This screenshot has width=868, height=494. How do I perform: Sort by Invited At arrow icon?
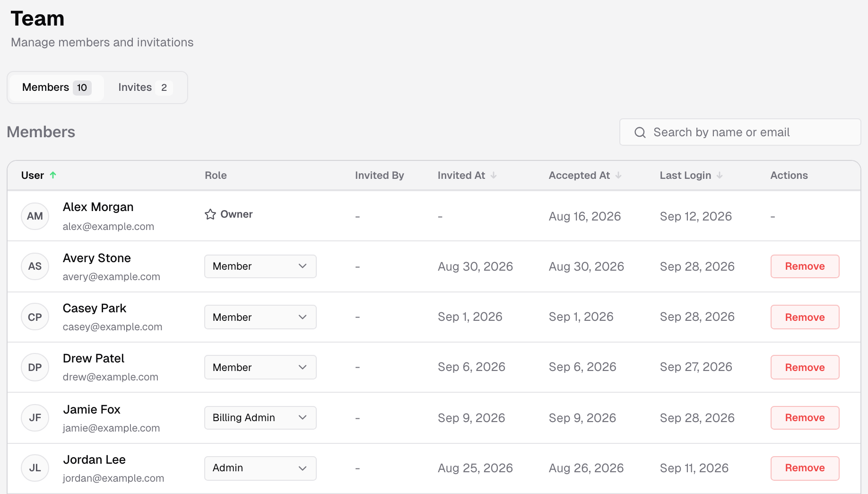tap(494, 175)
